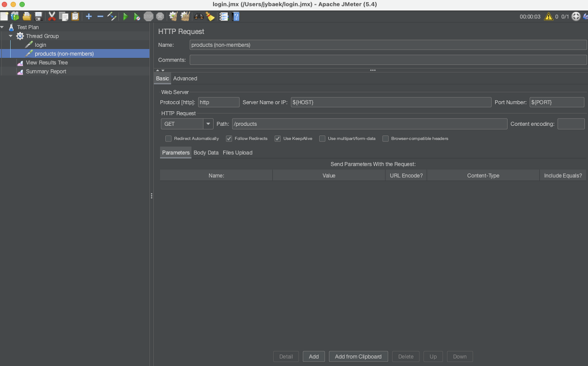Click the Content-Type column header
The width and height of the screenshot is (588, 366).
[483, 175]
